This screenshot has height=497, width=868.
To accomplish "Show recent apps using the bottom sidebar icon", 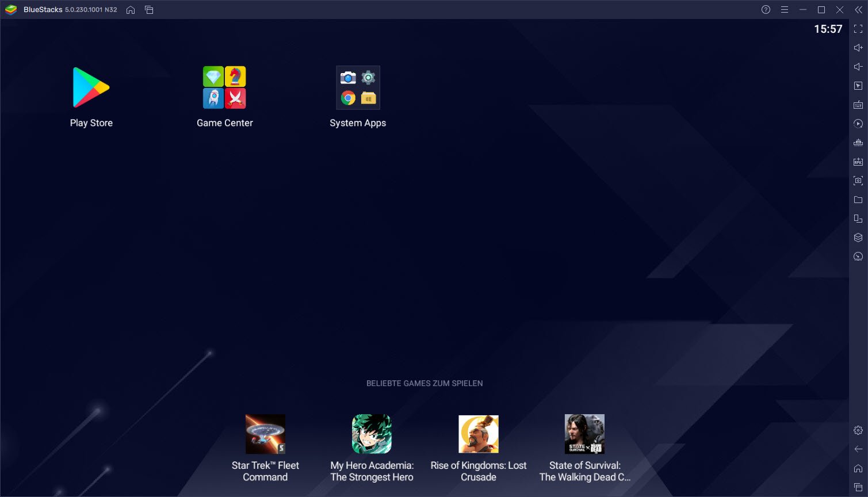I will (858, 487).
